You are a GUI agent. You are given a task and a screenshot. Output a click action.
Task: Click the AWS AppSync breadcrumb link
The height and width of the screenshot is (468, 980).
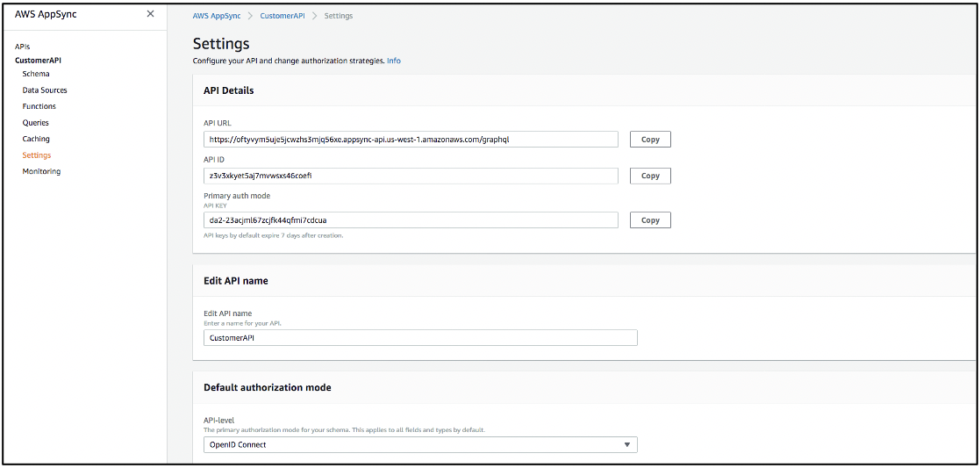point(216,16)
